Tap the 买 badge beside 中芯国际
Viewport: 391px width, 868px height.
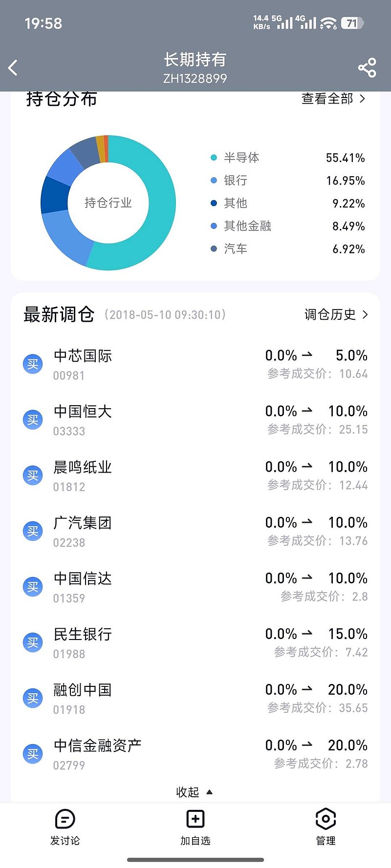(33, 364)
